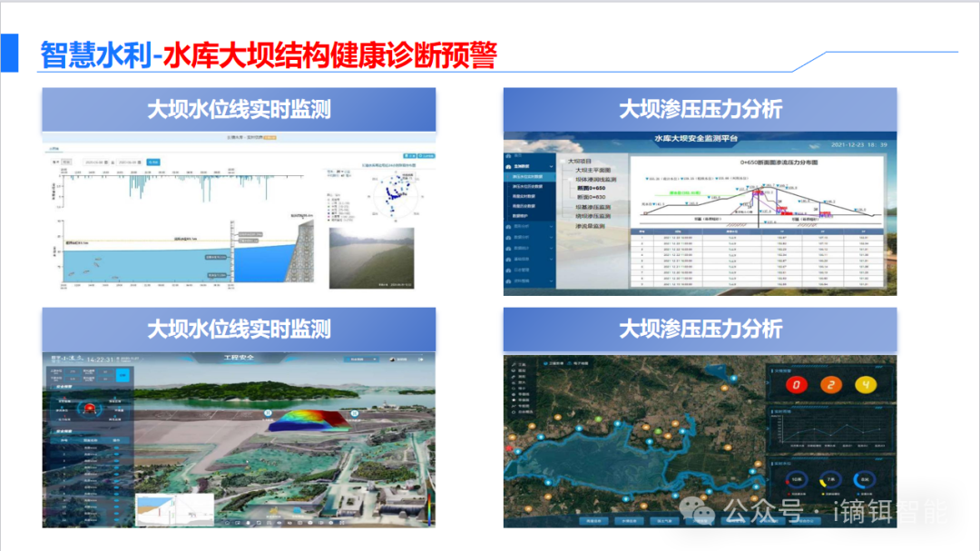Click the 7米 water level ring gauge
The width and height of the screenshot is (980, 551).
[830, 479]
